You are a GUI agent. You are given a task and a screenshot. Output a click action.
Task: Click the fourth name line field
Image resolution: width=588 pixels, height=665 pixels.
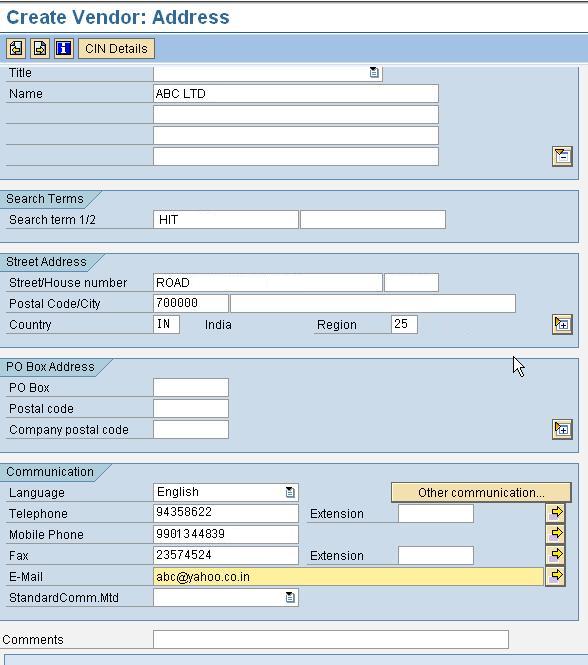(x=296, y=156)
